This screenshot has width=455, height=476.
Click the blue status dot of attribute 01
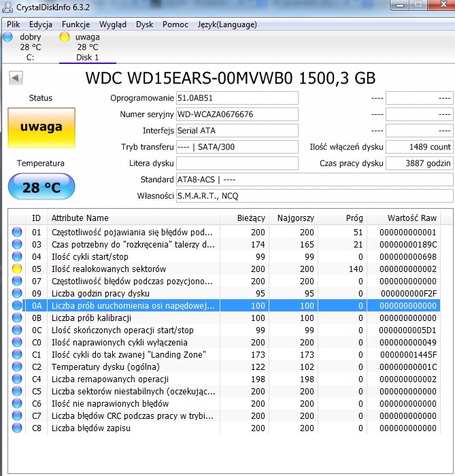[17, 232]
